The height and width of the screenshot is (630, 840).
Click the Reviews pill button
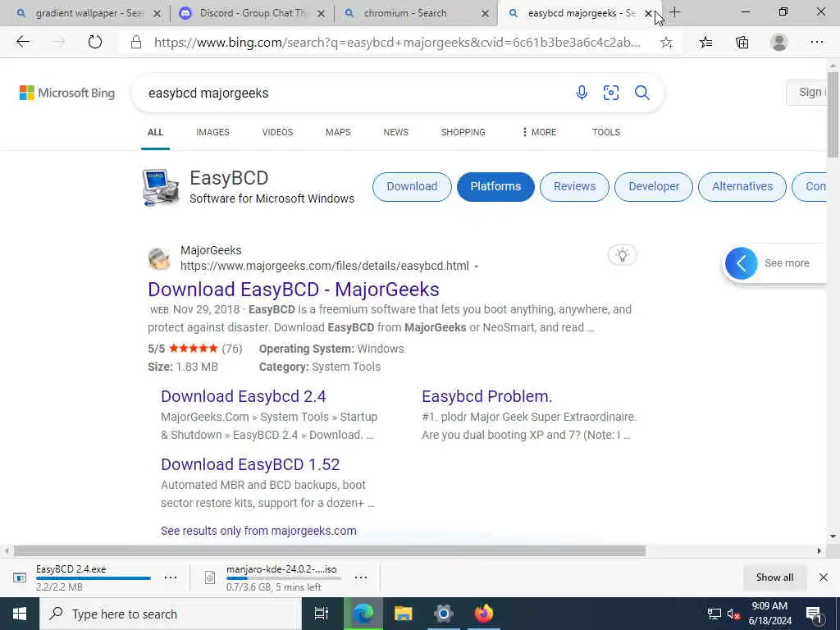574,186
